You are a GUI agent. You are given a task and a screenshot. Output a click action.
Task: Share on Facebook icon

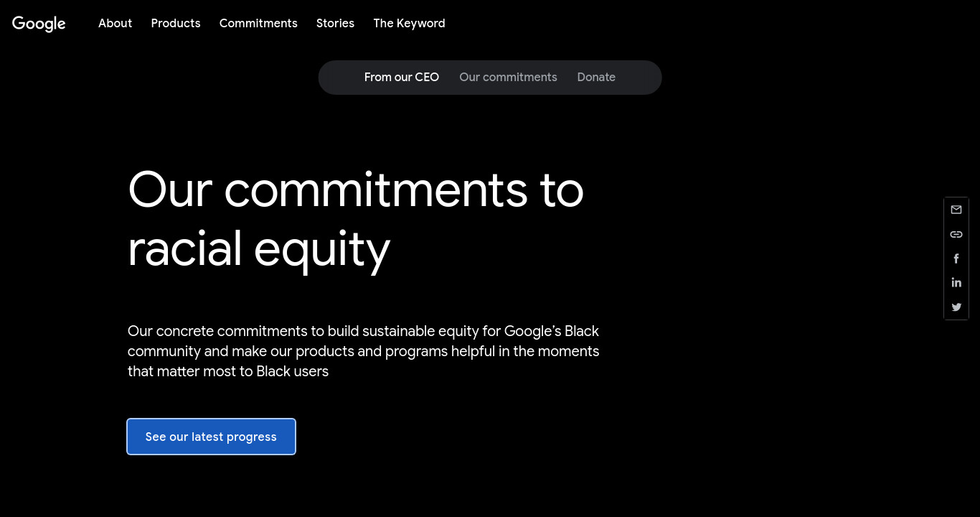[x=956, y=258]
